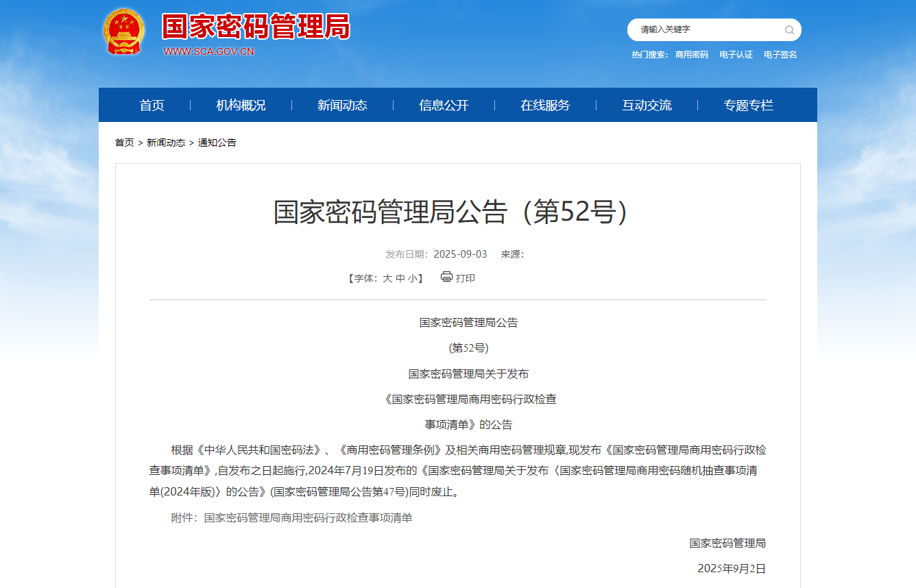Go to 新闻动态 in the navigation bar
The width and height of the screenshot is (916, 588).
tap(342, 106)
